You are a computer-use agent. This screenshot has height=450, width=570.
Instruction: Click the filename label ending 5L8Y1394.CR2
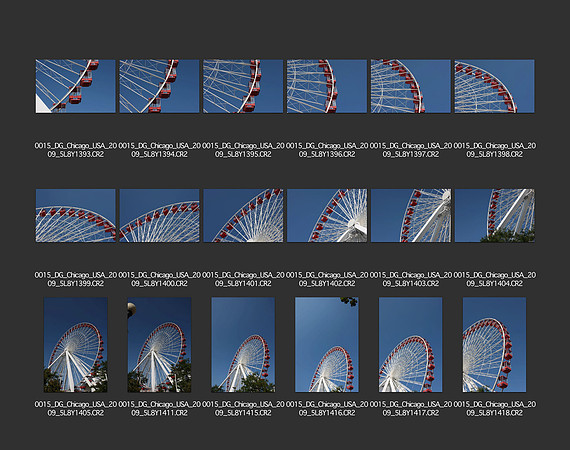pos(159,150)
